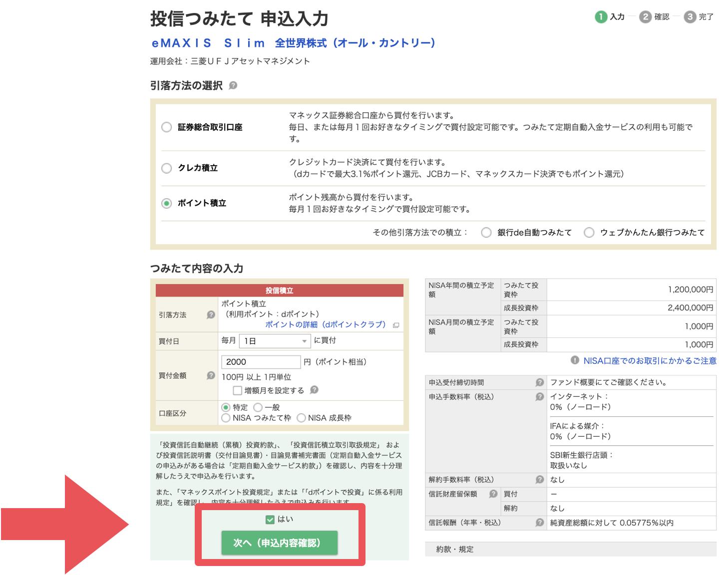The image size is (728, 575).
Task: Click 純資産総額に対して 0.05775%以内 text
Action: coord(612,523)
